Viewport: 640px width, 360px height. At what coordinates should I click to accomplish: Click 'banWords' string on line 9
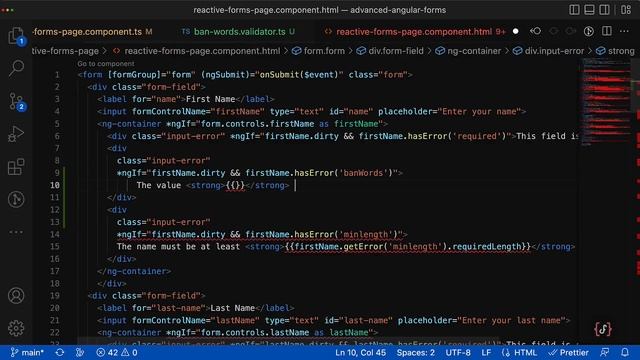point(363,173)
